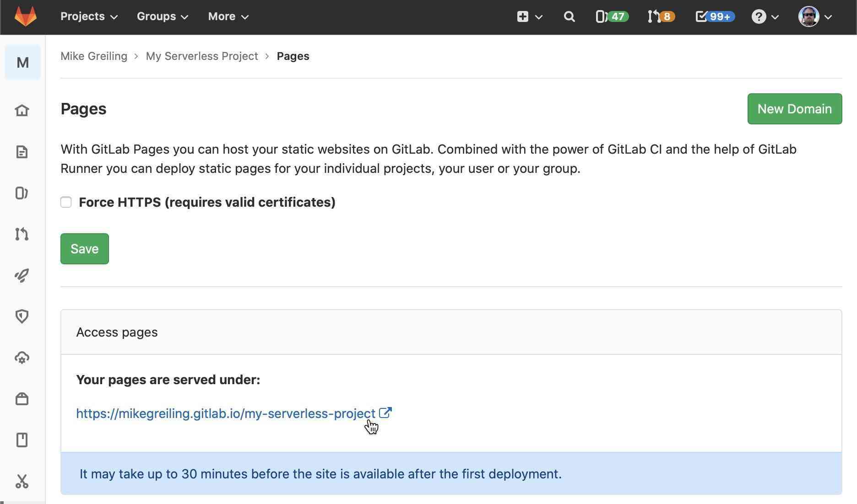Navigate to My Serverless Project breadcrumb

[x=202, y=56]
